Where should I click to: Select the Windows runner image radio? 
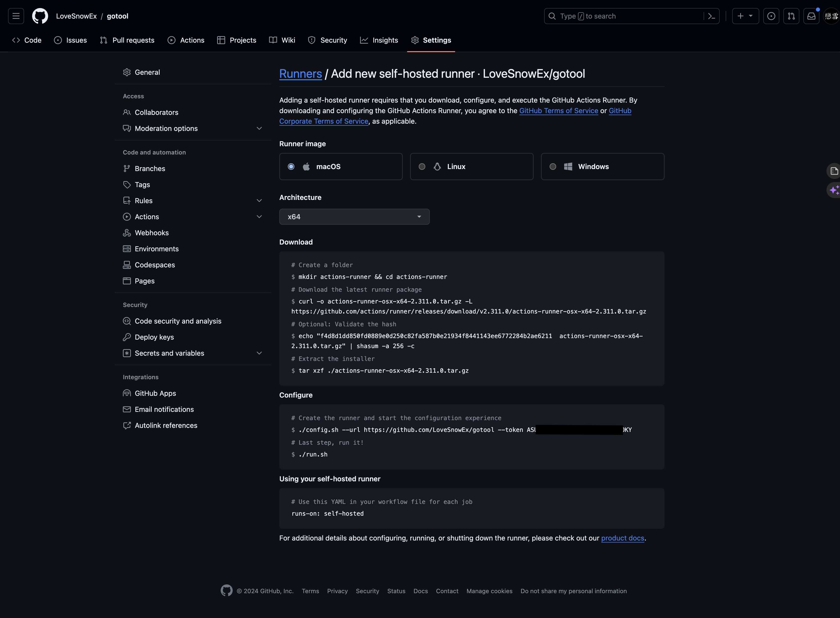pyautogui.click(x=553, y=167)
